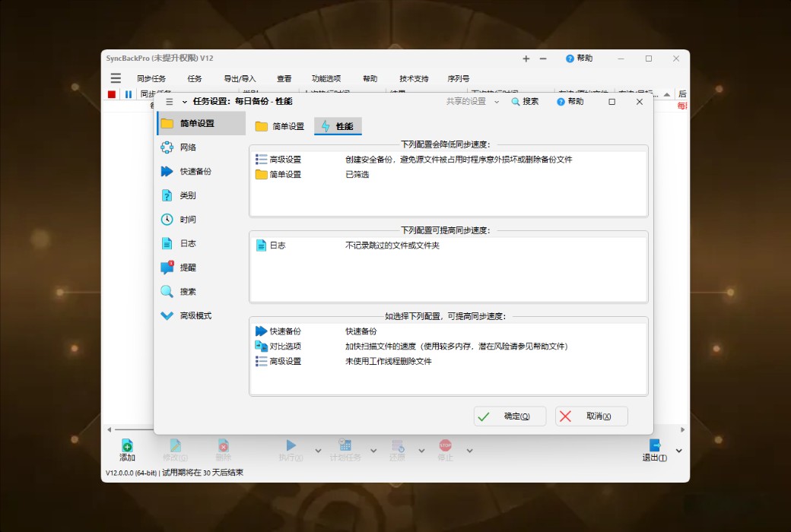This screenshot has height=532, width=791.
Task: Click the 执行 run icon in the bottom toolbar
Action: pos(291,448)
